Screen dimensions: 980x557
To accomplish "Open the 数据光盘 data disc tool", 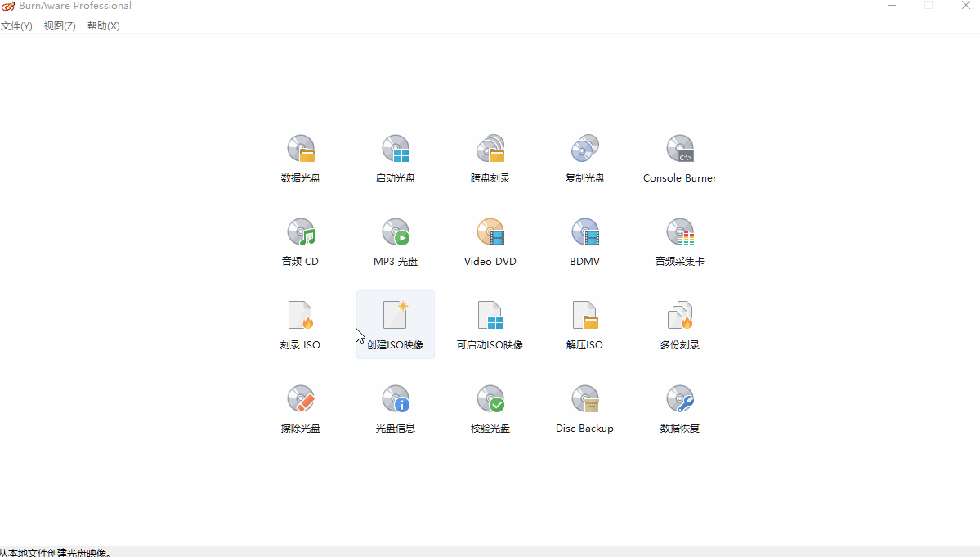I will pos(301,158).
